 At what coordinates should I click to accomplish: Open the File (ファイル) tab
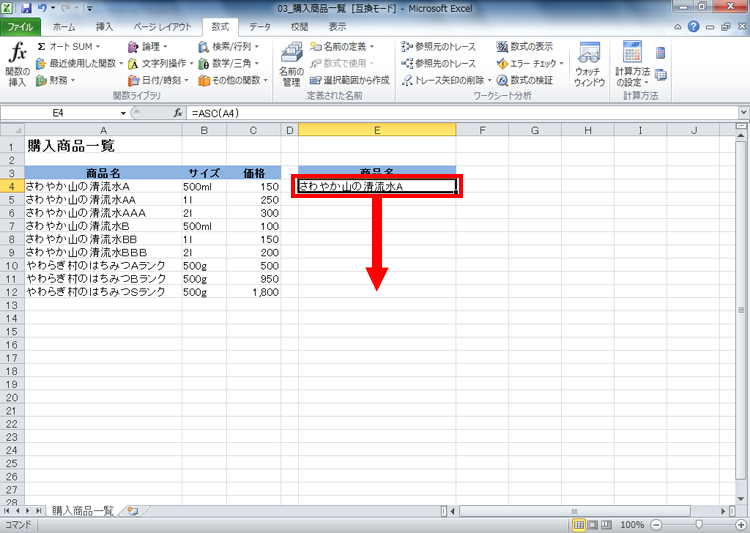point(20,27)
